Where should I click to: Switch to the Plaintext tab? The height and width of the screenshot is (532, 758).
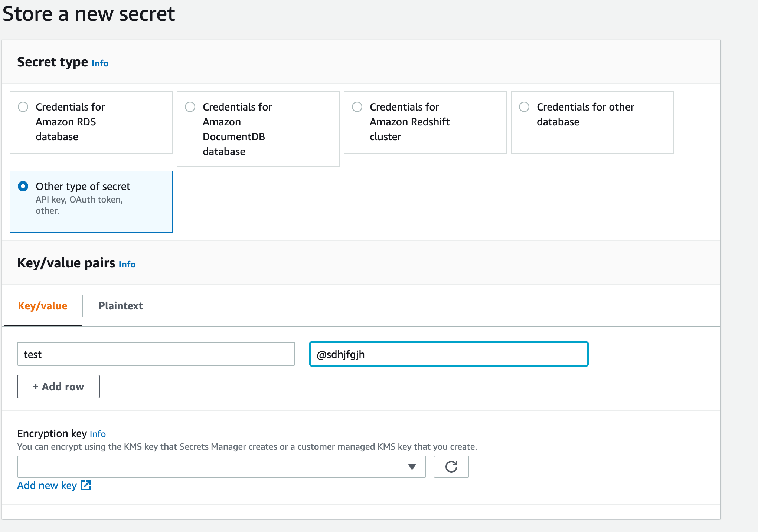121,306
